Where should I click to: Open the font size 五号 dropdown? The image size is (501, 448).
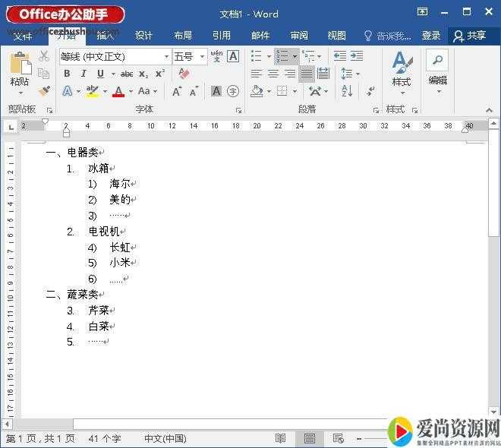click(202, 56)
